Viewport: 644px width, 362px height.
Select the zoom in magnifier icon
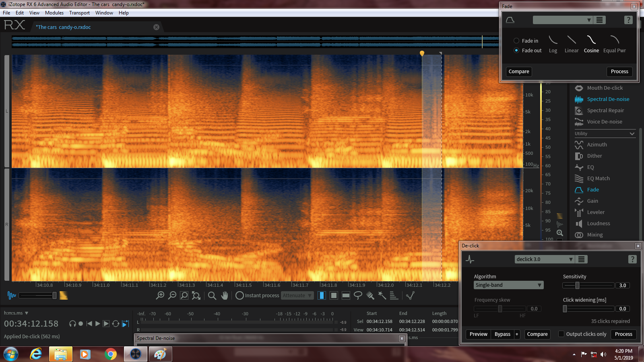click(x=160, y=296)
